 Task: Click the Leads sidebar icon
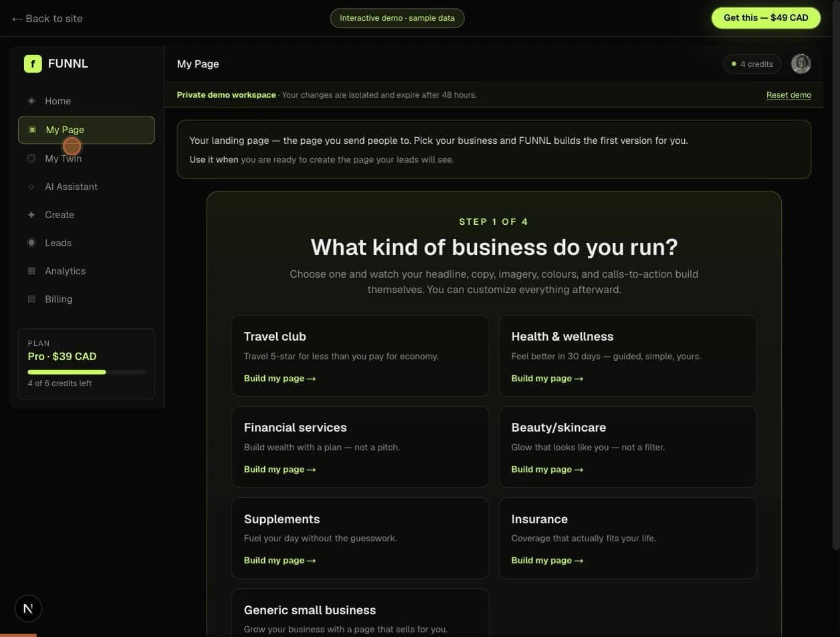coord(31,243)
